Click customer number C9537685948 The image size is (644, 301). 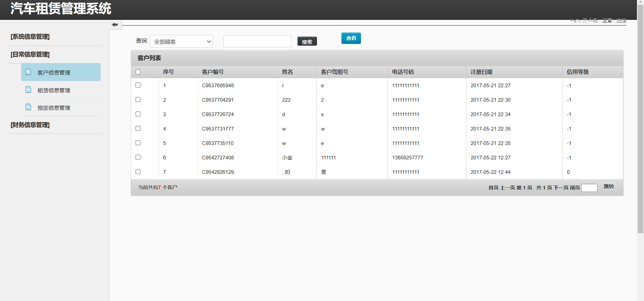(218, 86)
